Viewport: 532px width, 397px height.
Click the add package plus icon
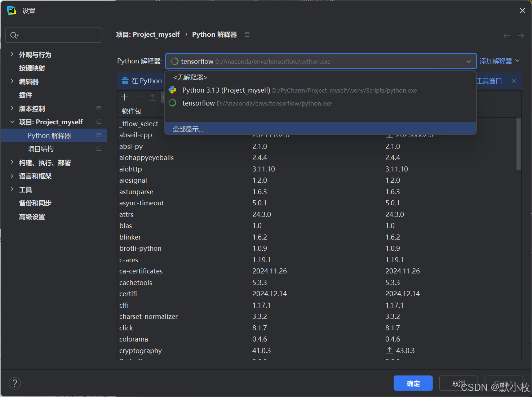124,97
